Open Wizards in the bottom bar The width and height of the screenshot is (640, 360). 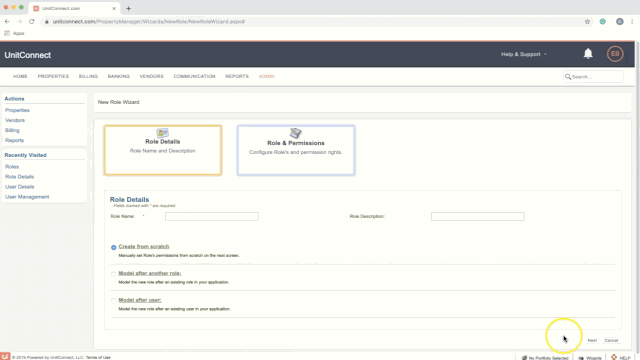click(590, 358)
